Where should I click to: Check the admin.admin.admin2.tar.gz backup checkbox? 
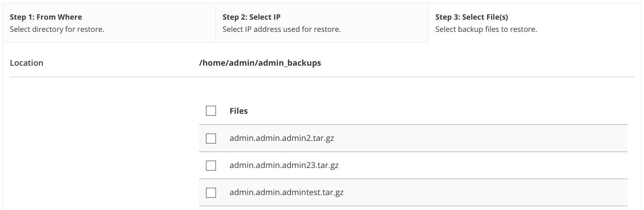coord(211,138)
